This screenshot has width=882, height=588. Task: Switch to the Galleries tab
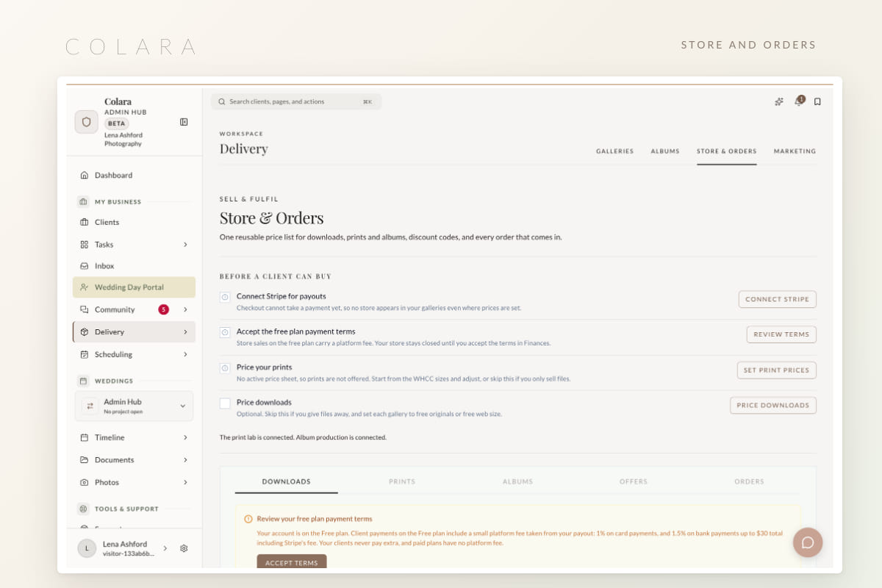pos(614,151)
